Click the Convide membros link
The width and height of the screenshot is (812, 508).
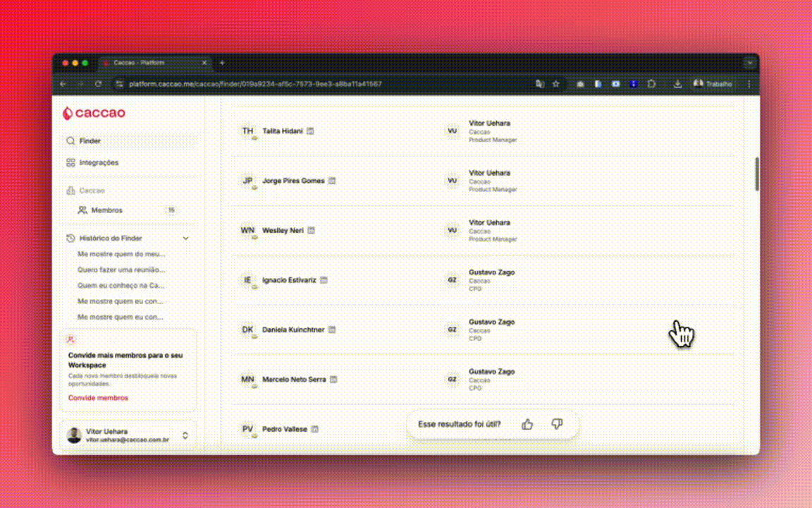(98, 398)
